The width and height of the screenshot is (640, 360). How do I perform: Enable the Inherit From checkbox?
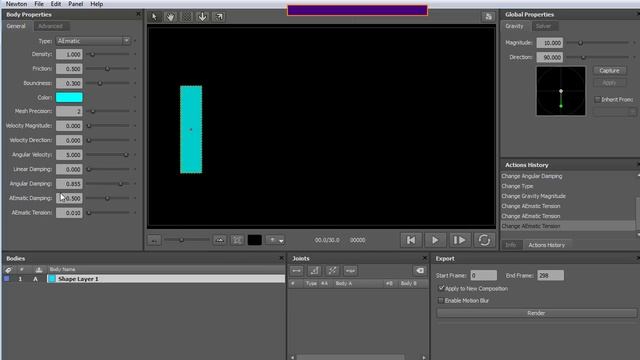tap(598, 99)
